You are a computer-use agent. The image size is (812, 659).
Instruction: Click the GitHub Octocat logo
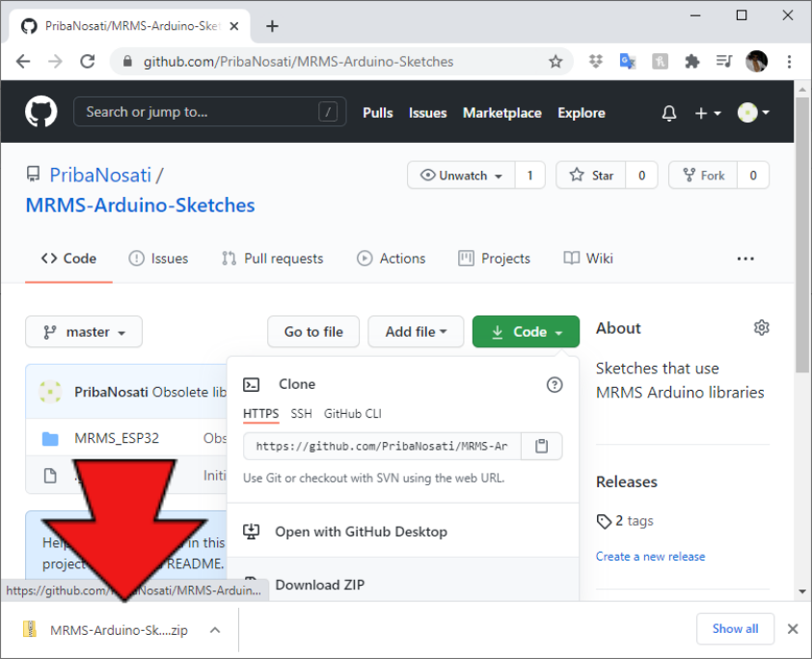(41, 112)
